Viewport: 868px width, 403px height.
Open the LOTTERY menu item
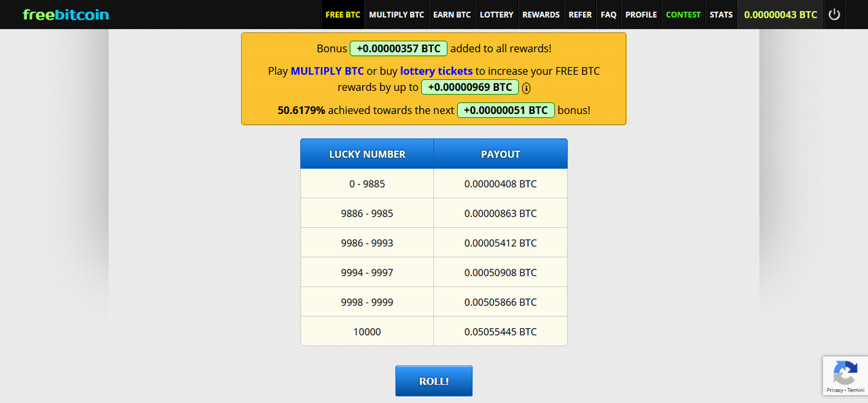click(496, 14)
